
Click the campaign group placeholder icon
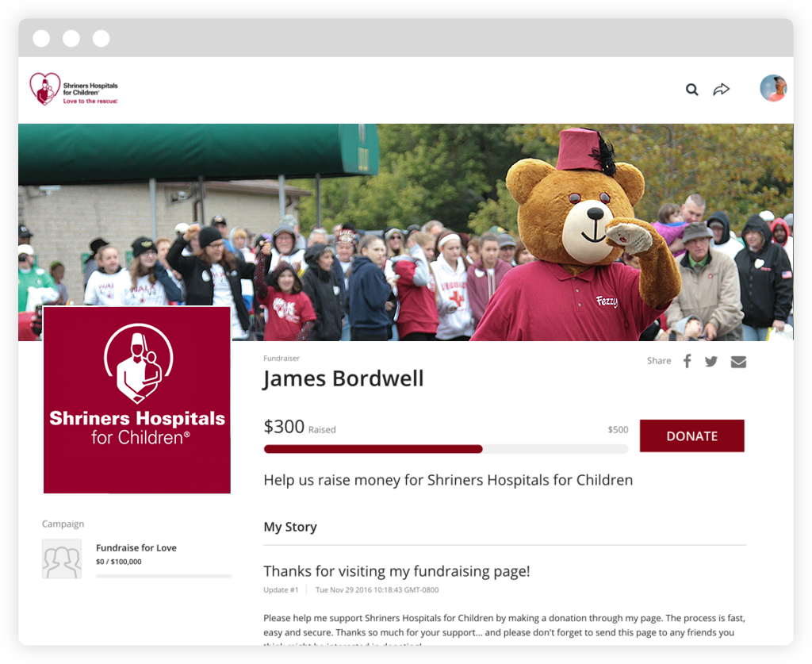click(x=62, y=558)
